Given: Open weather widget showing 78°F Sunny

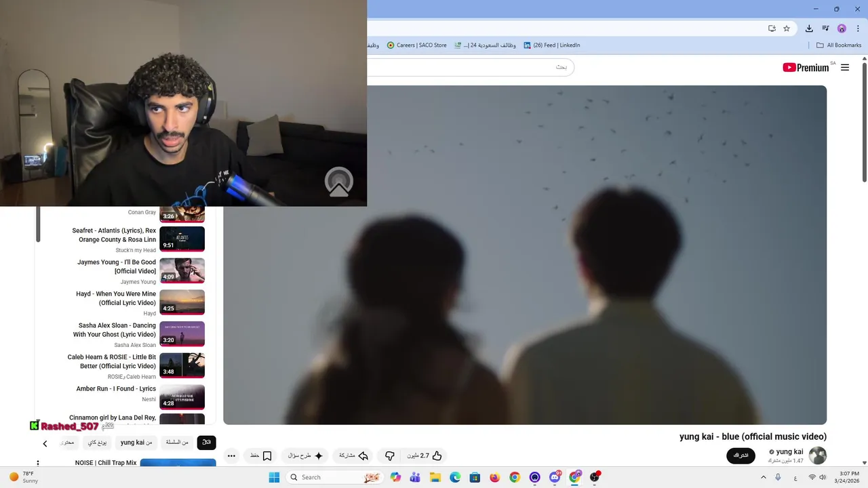Looking at the screenshot, I should coord(24,477).
